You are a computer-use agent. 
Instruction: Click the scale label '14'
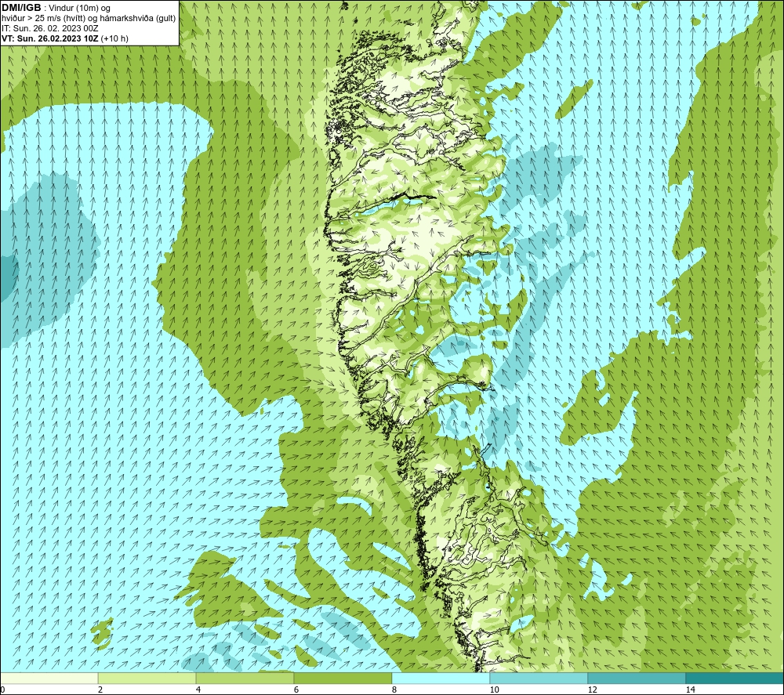(690, 690)
